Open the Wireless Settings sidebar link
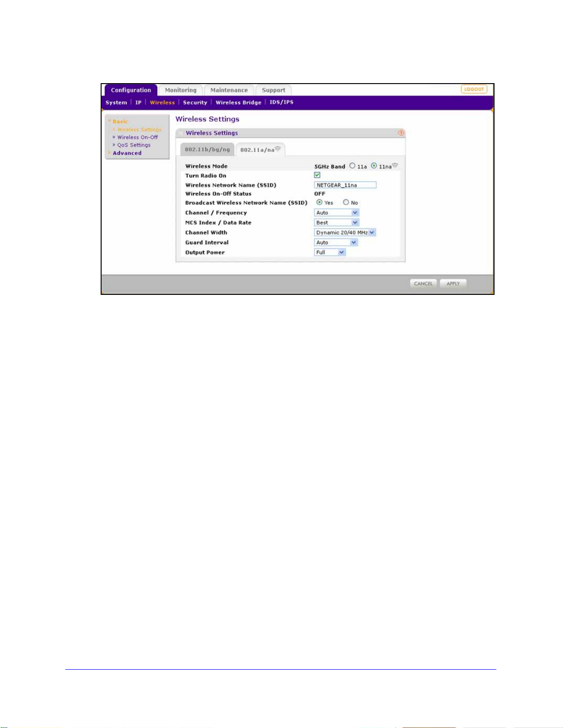The image size is (563, 728). [139, 130]
